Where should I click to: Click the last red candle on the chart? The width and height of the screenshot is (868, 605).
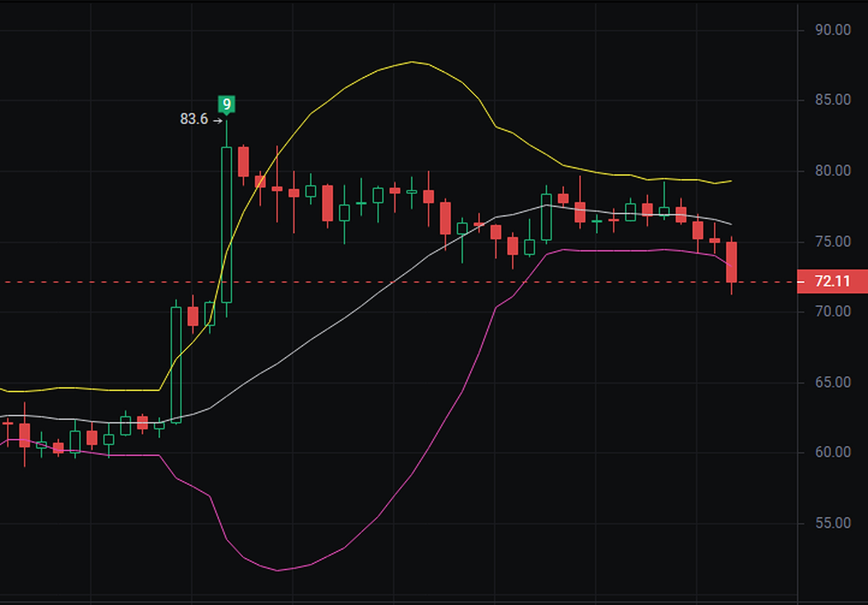[731, 262]
